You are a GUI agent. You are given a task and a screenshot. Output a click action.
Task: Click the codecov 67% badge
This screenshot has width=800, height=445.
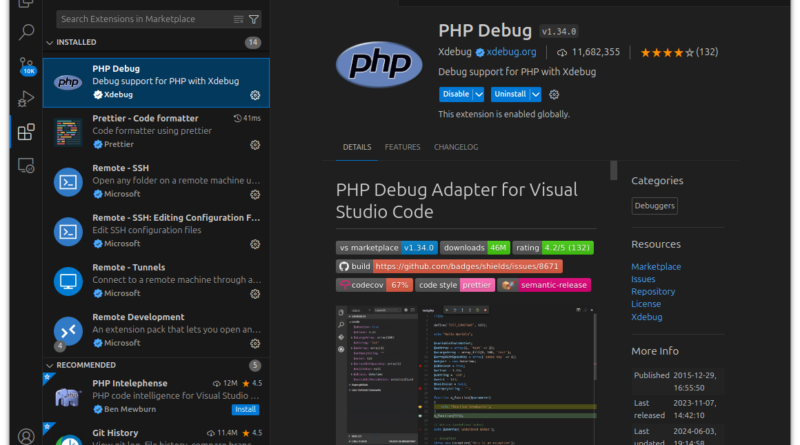tap(374, 285)
